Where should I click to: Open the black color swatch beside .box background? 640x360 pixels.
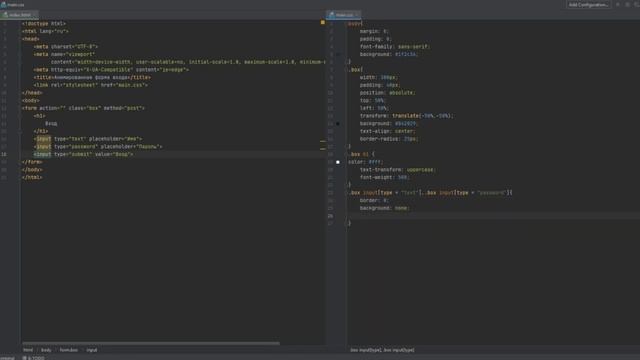click(x=338, y=123)
